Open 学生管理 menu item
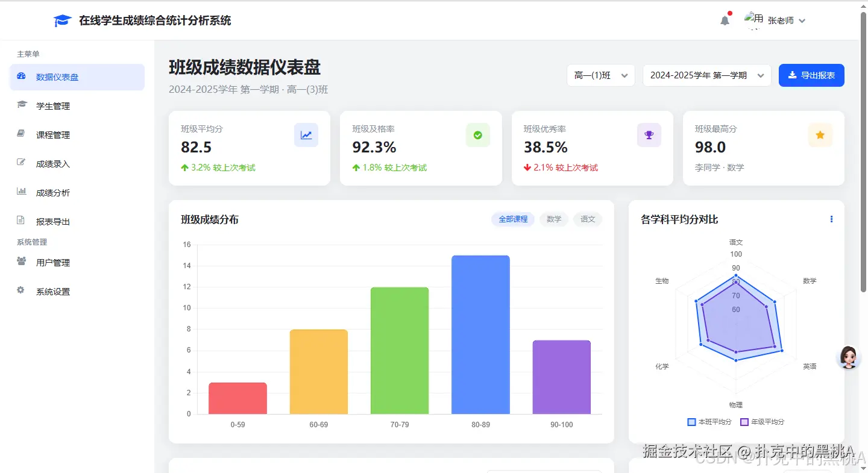 point(77,106)
